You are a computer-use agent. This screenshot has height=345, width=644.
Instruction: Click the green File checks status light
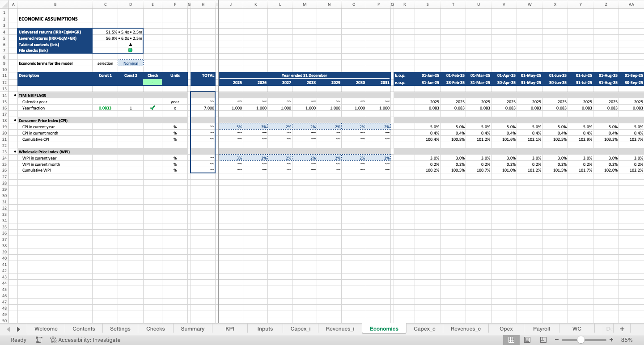pos(130,50)
